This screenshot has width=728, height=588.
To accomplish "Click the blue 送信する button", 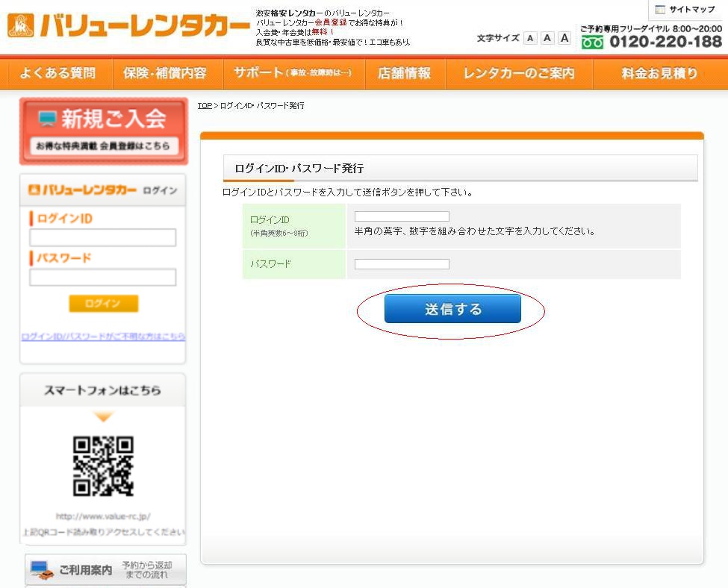I will (452, 309).
